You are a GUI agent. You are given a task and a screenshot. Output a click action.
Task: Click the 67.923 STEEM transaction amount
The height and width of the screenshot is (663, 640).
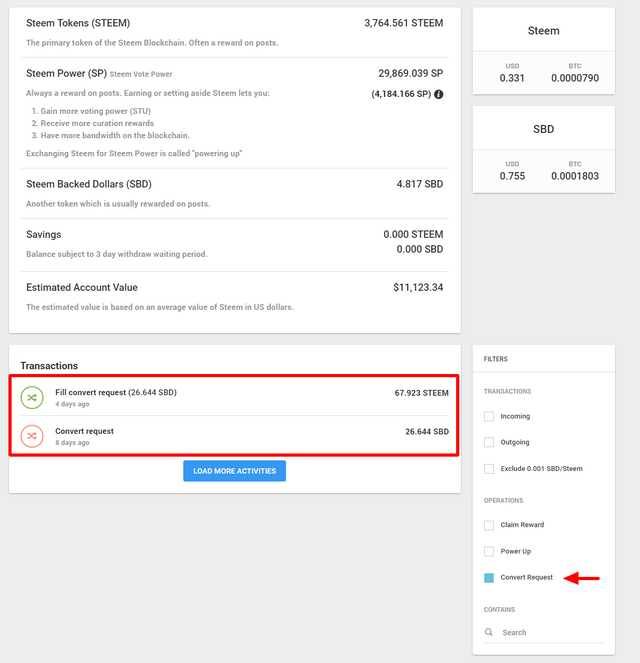(x=421, y=393)
